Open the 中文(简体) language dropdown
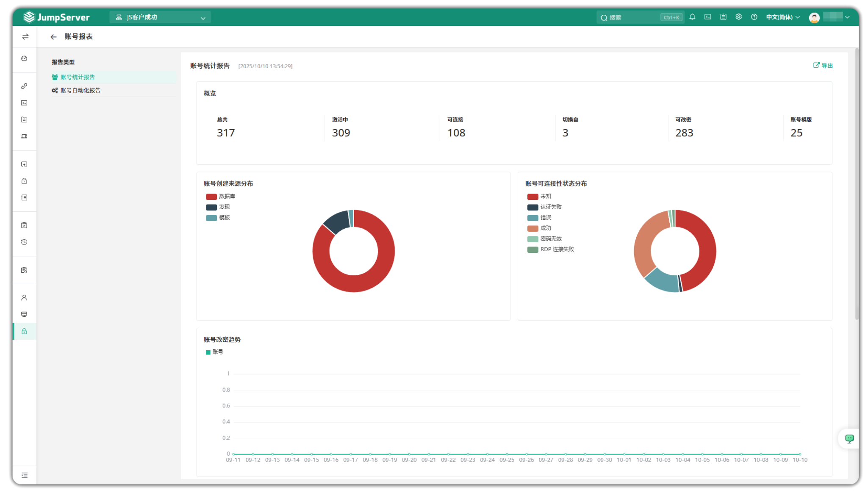This screenshot has height=493, width=868. [x=782, y=17]
